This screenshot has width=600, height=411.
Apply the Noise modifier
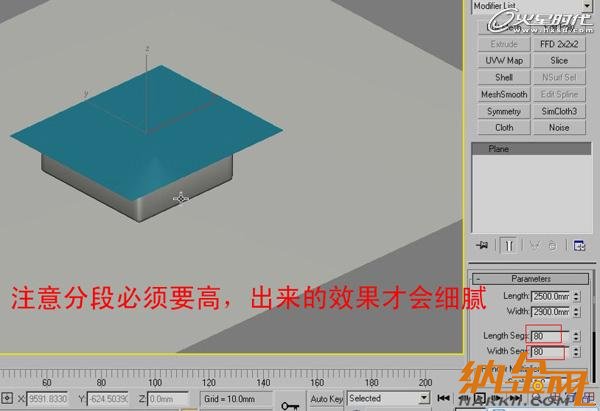click(x=559, y=127)
